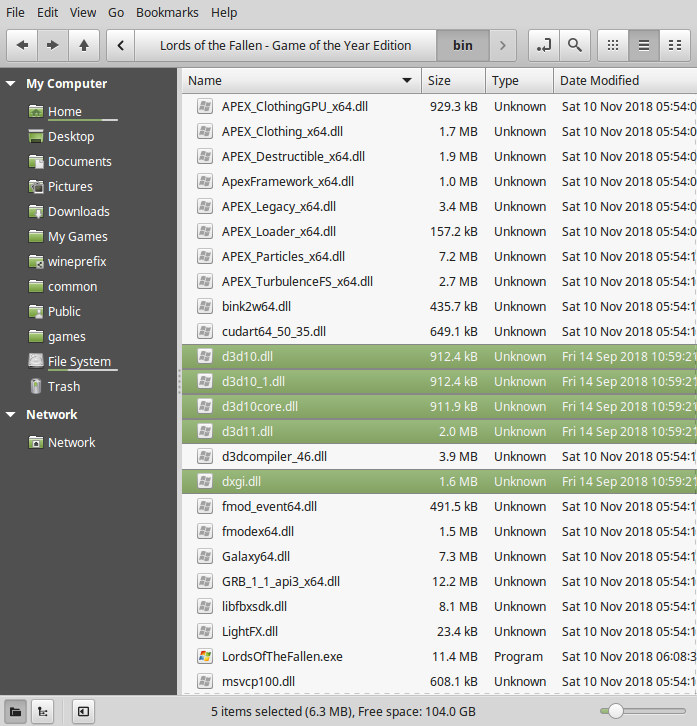Image resolution: width=697 pixels, height=726 pixels.
Task: Sort by Type column header
Action: tap(520, 81)
